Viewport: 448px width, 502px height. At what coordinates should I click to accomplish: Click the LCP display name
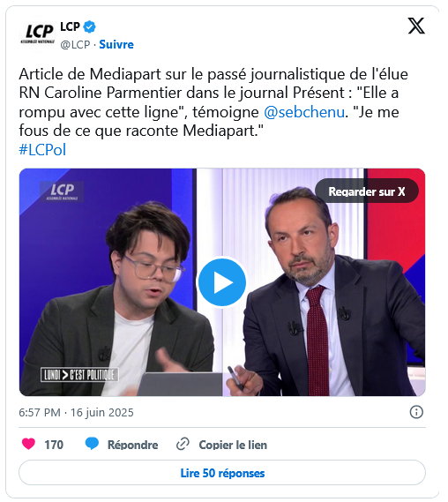tap(70, 26)
